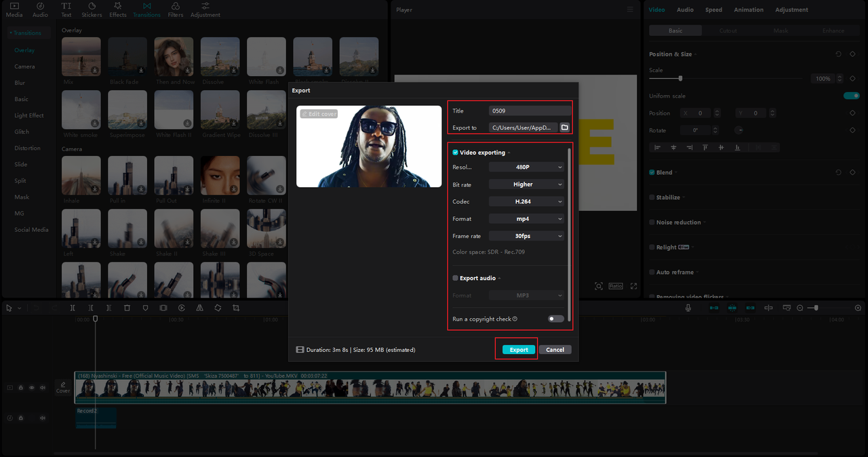Click the Scale slider handle

click(x=680, y=79)
